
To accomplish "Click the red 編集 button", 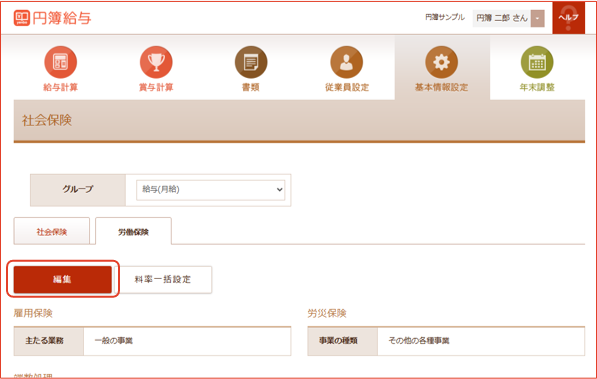I will pyautogui.click(x=62, y=279).
